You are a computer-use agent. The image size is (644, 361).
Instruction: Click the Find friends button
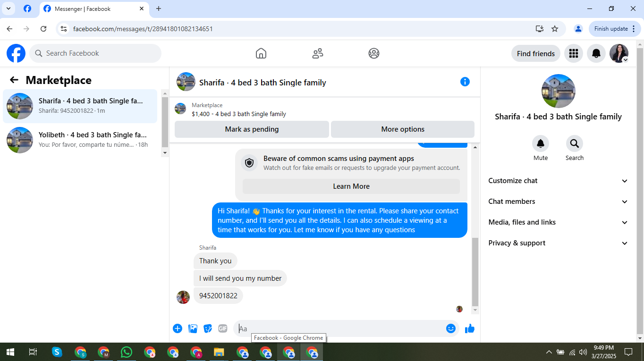(536, 53)
